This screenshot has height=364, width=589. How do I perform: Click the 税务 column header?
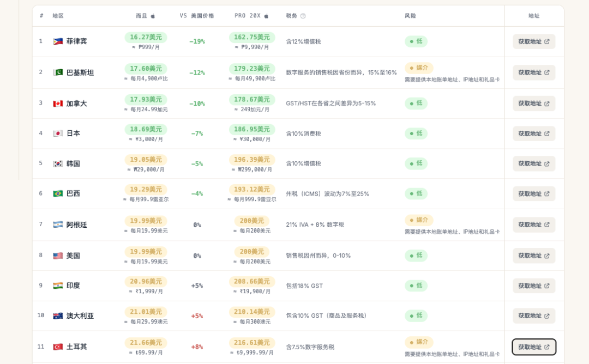coord(291,16)
